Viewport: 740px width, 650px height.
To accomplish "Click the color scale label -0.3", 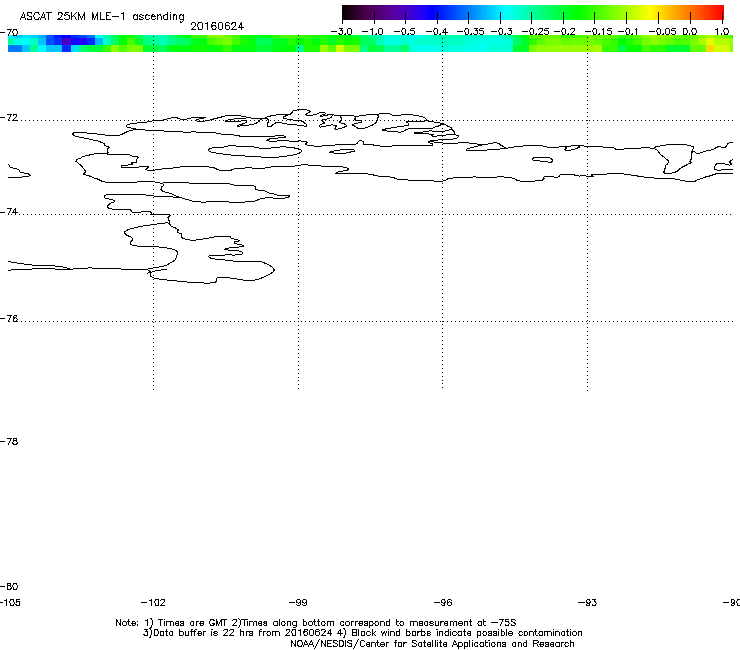I will tap(502, 32).
